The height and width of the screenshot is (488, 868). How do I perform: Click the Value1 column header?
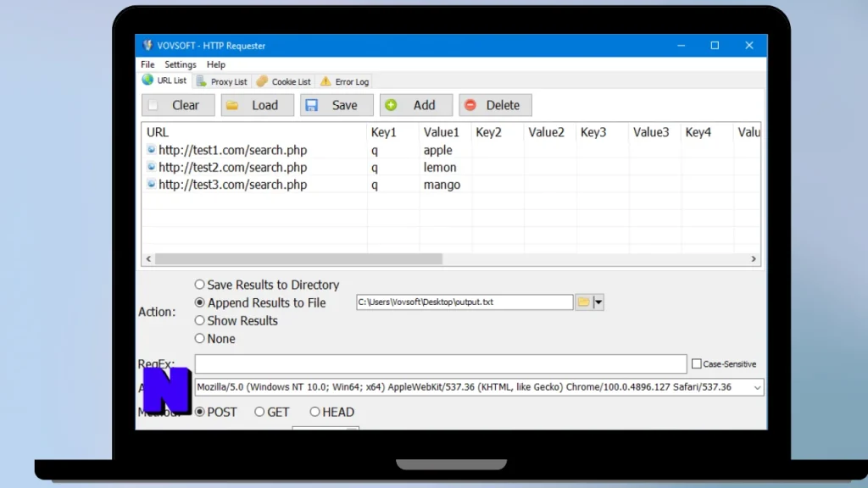[x=446, y=132]
